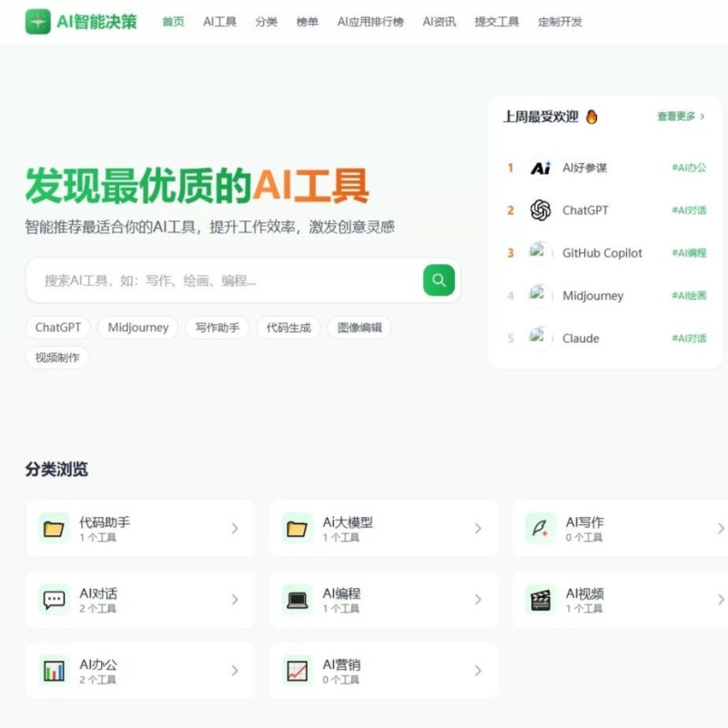
Task: Select the AI视频 clapperboard icon
Action: [541, 599]
